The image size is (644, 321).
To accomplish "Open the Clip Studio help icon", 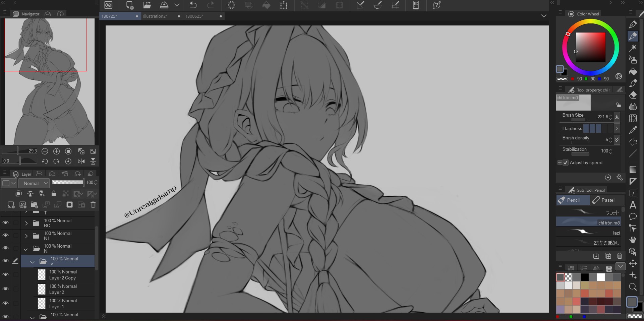I will [x=436, y=5].
